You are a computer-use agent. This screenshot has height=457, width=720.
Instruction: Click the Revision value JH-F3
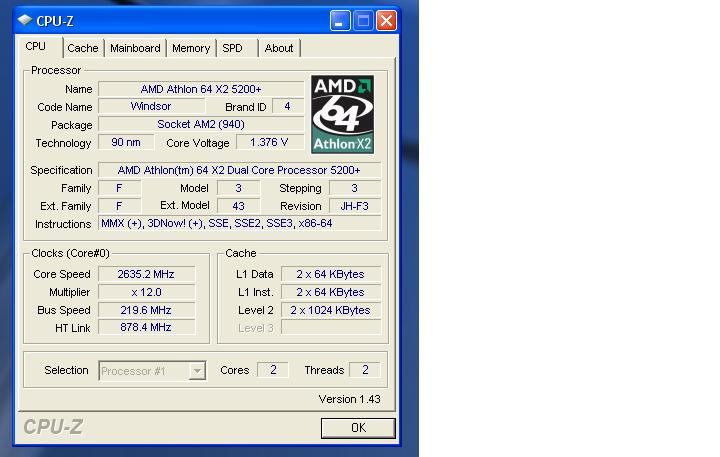pos(355,206)
